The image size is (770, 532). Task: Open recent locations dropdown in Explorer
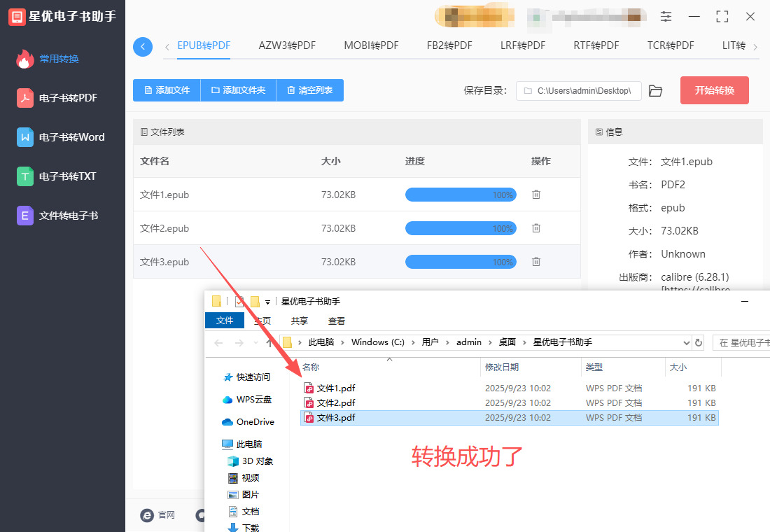pyautogui.click(x=255, y=342)
